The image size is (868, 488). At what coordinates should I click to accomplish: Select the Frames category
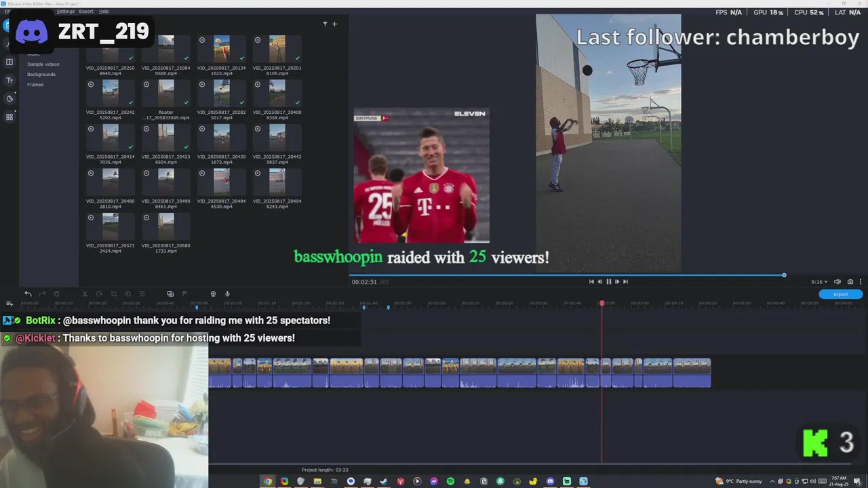[x=35, y=85]
